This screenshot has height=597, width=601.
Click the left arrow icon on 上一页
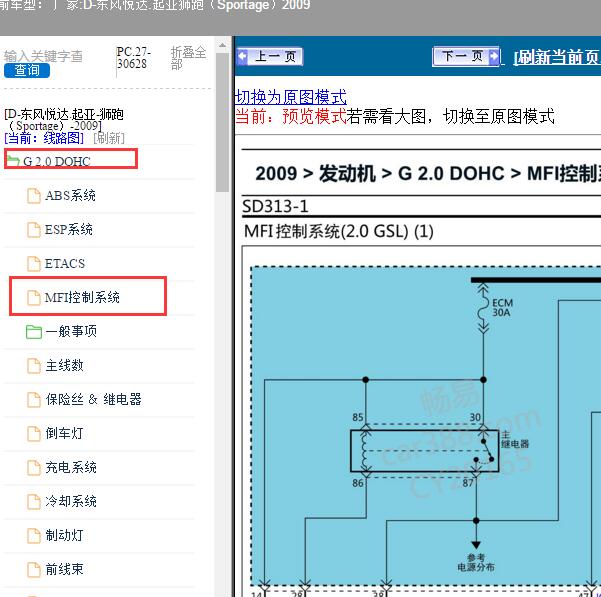(x=242, y=56)
